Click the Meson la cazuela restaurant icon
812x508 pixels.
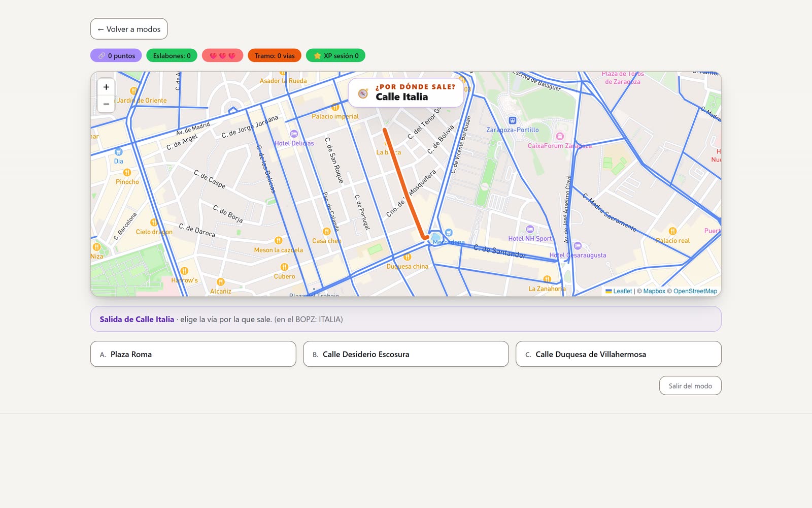[x=278, y=240]
